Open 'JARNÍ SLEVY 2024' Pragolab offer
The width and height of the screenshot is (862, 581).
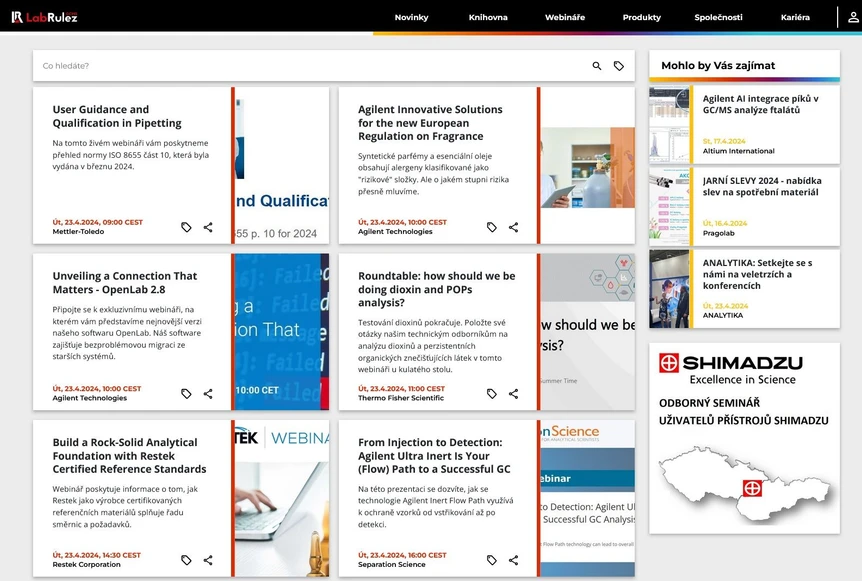point(760,186)
